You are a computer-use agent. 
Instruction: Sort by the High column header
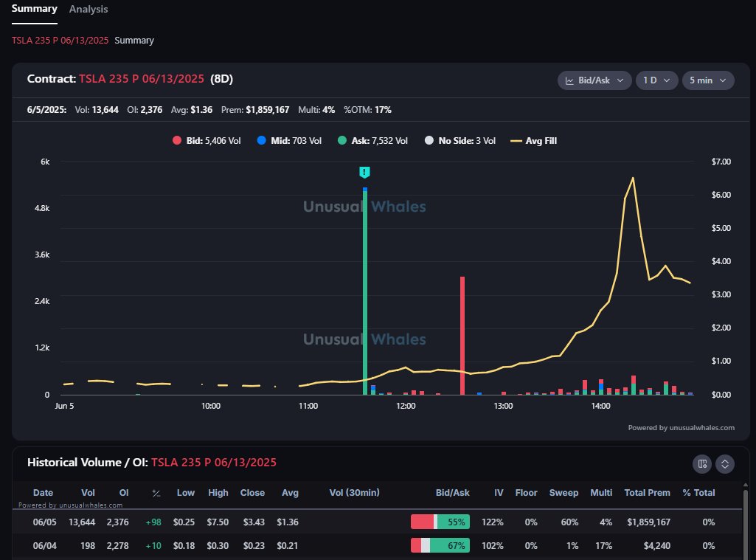(218, 492)
